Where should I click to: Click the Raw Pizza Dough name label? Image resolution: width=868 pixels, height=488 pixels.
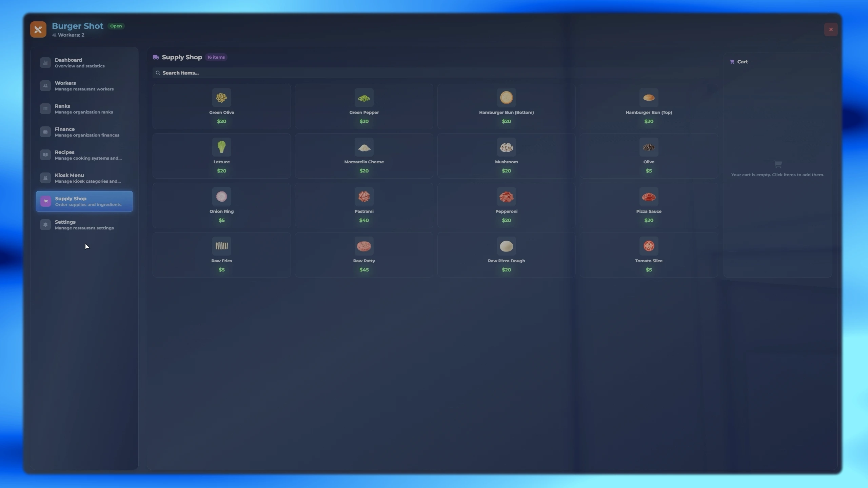click(506, 261)
